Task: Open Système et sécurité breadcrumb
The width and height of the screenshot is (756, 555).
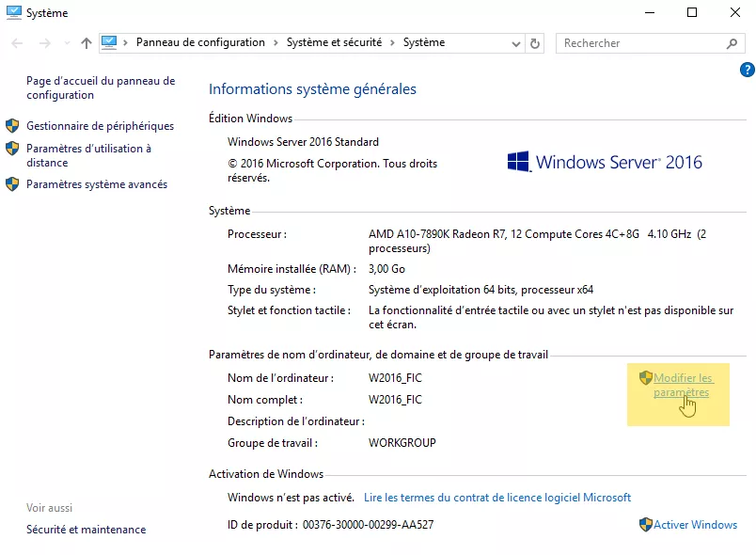Action: tap(334, 42)
